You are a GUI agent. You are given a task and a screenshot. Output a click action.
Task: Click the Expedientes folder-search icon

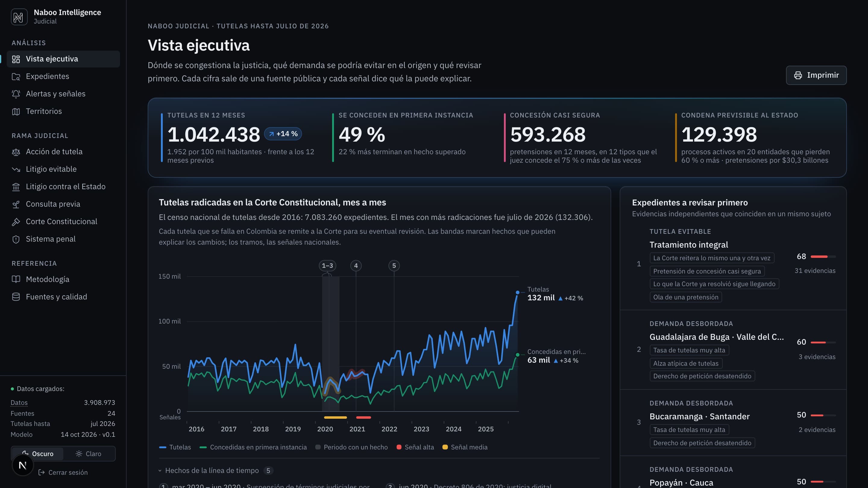point(16,77)
